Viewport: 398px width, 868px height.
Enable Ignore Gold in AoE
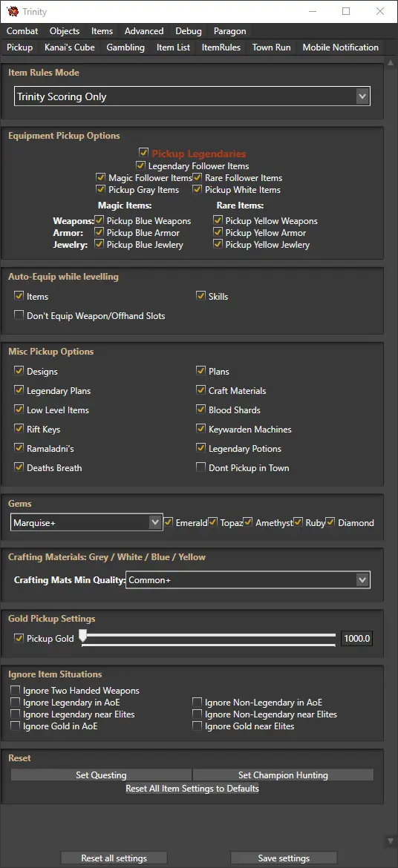pos(15,726)
